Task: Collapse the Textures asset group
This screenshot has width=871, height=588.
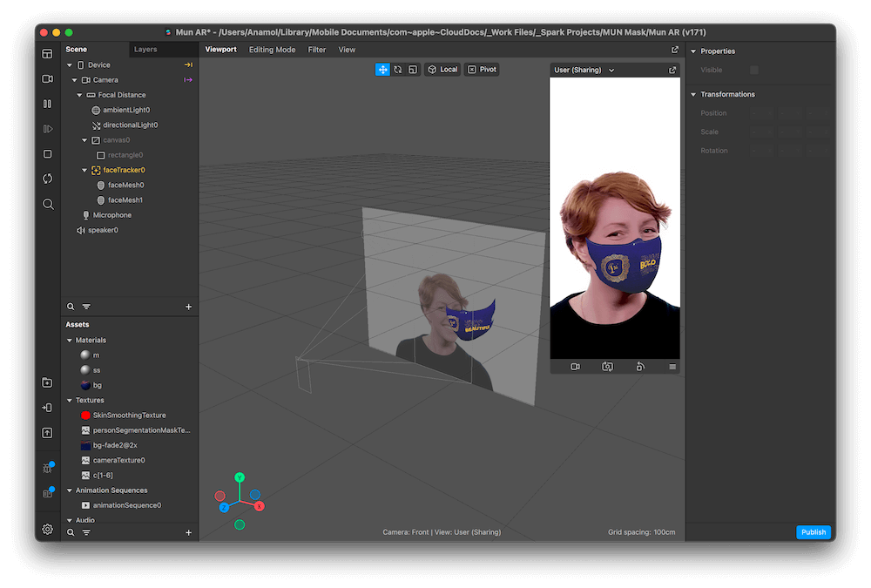Action: point(70,401)
